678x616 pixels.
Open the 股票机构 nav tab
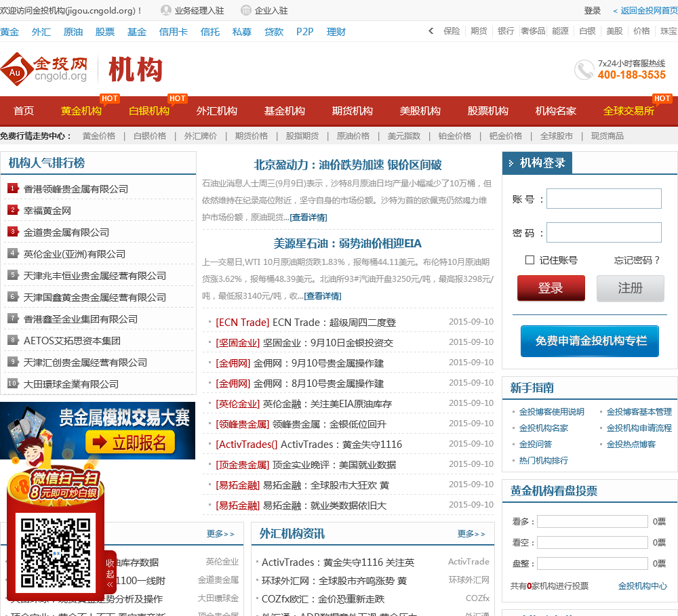pos(487,111)
